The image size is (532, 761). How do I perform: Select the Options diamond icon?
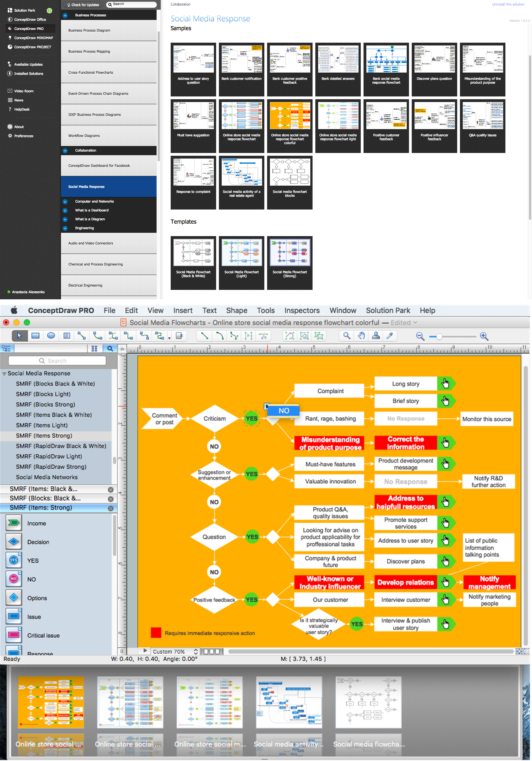(14, 597)
